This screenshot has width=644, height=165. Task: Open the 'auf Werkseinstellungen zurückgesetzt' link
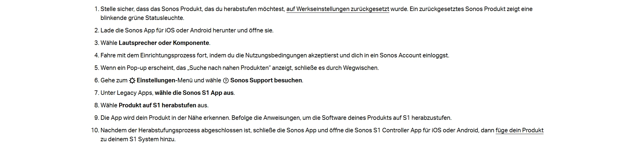pyautogui.click(x=338, y=9)
